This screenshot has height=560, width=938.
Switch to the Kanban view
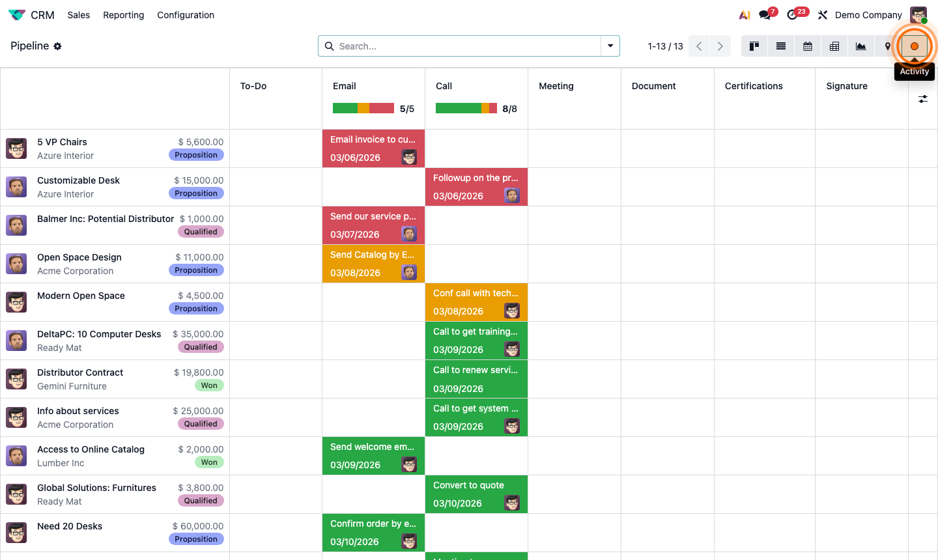click(754, 46)
